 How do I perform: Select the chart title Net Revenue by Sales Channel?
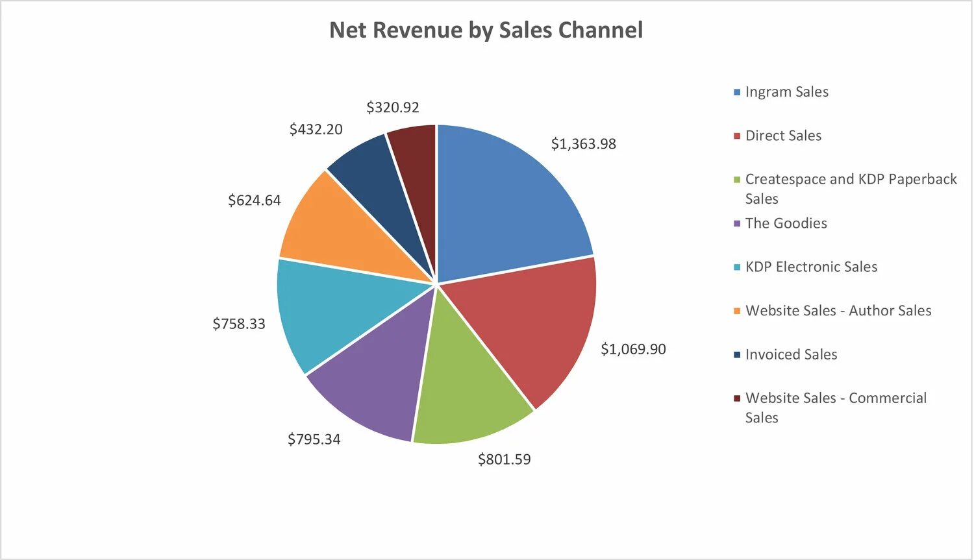[486, 30]
